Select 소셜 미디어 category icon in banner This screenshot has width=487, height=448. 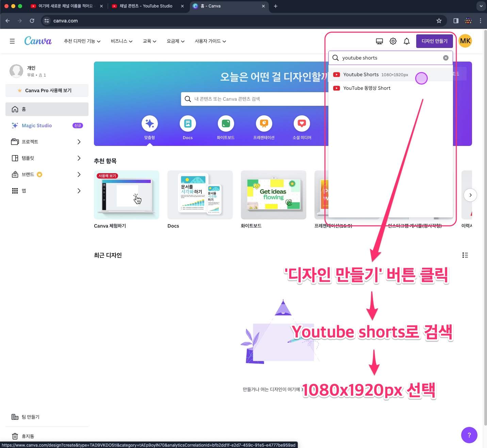(x=302, y=123)
